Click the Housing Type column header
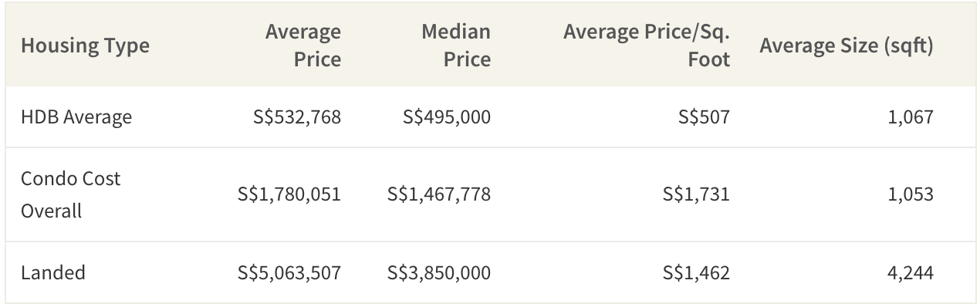This screenshot has width=980, height=304. coord(85,46)
